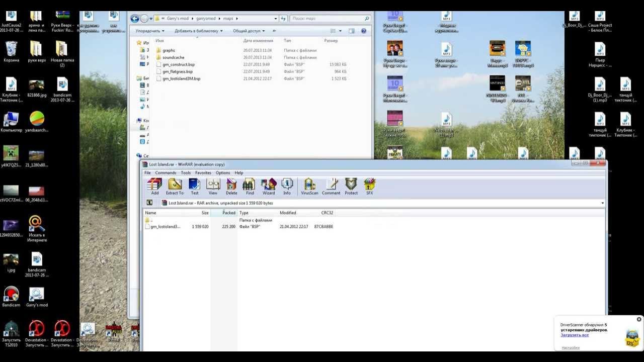Open the Explorer help icon
The width and height of the screenshot is (644, 362).
[363, 31]
